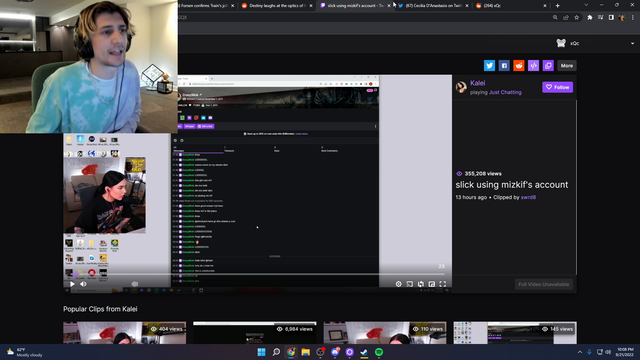Close the Cecilia D'Anastasio Twitter tab
The height and width of the screenshot is (360, 640).
[x=467, y=6]
